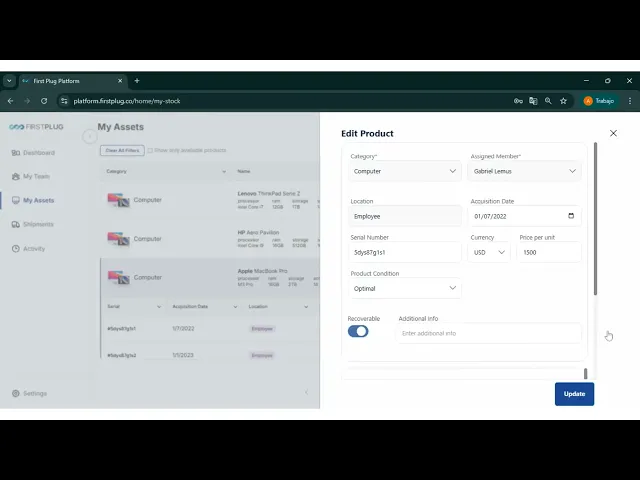Open the Category dropdown showing Computer
This screenshot has width=640, height=480.
click(x=405, y=171)
